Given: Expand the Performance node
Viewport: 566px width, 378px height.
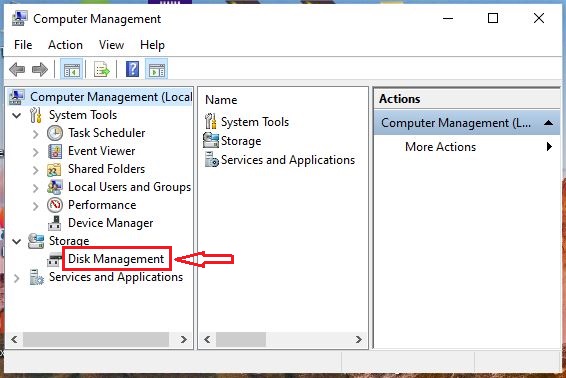Looking at the screenshot, I should (35, 207).
